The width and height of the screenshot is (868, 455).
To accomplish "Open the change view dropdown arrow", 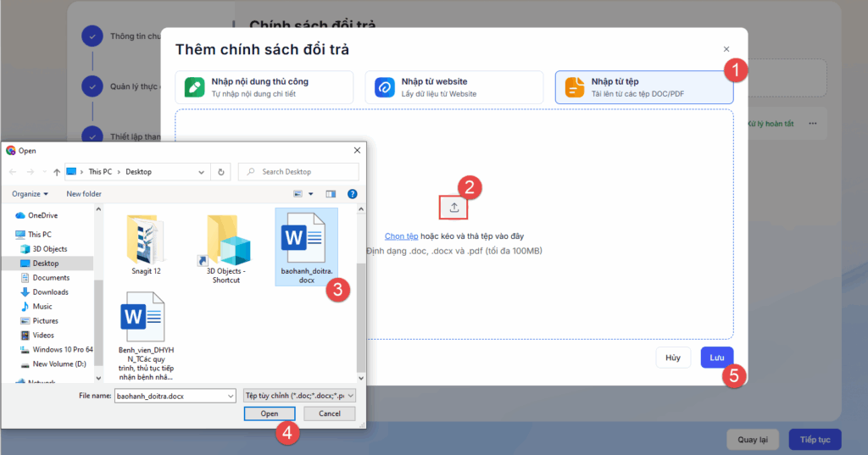I will click(x=311, y=194).
